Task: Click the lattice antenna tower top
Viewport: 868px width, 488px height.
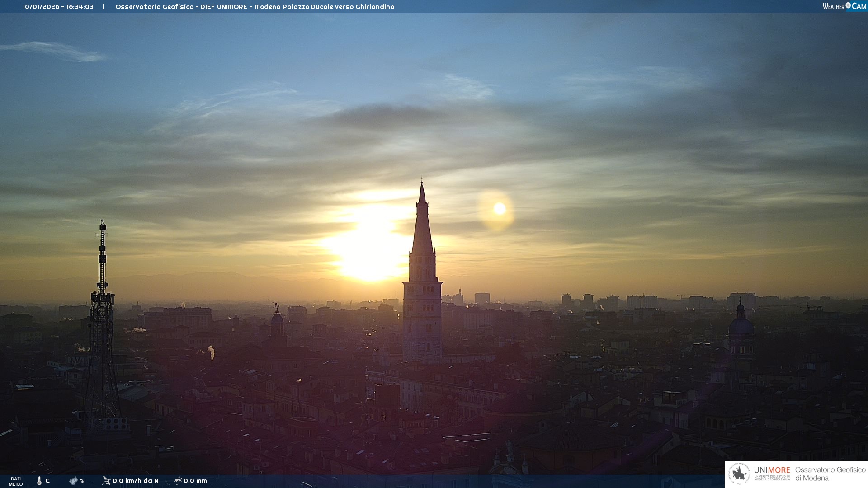Action: pyautogui.click(x=103, y=225)
